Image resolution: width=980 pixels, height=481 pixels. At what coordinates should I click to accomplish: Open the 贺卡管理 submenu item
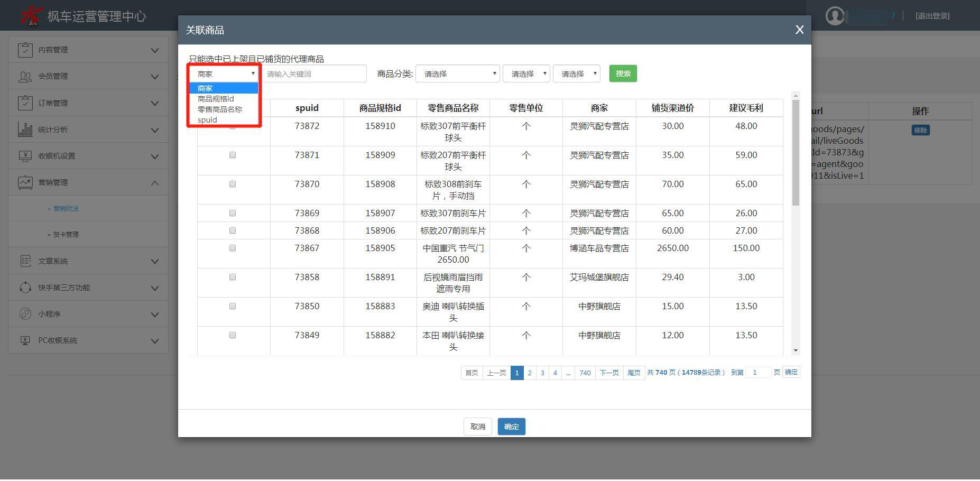(x=66, y=235)
